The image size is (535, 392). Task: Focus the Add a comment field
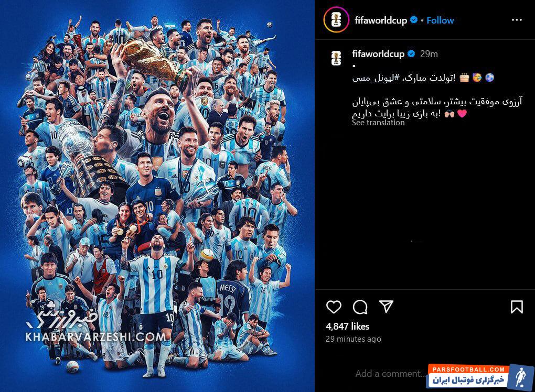389,374
